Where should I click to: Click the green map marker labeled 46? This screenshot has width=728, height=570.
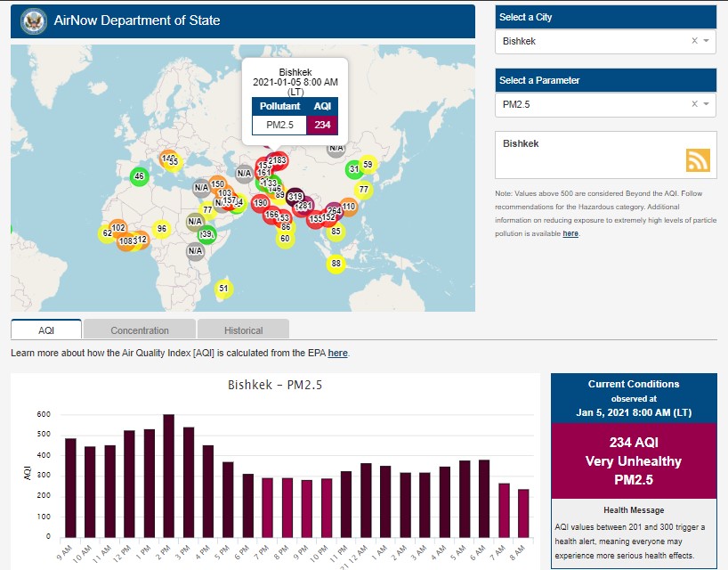tap(139, 176)
